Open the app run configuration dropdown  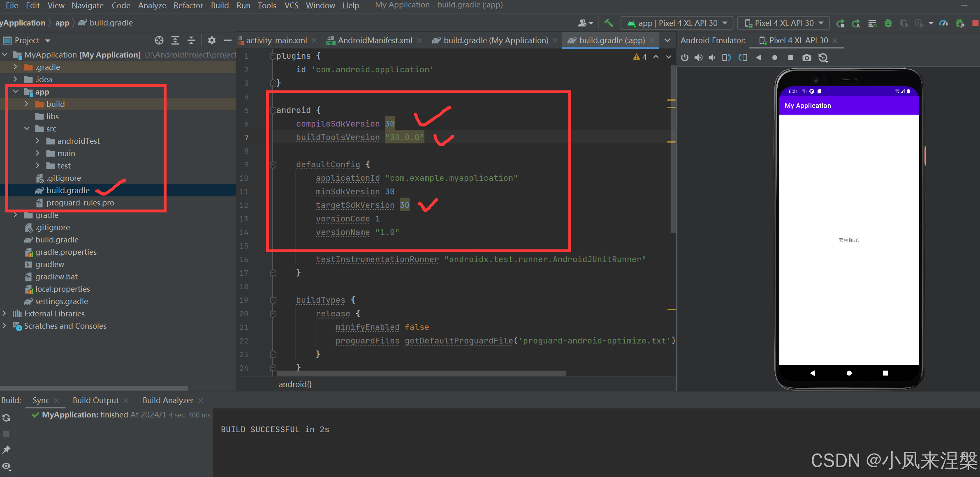point(677,23)
